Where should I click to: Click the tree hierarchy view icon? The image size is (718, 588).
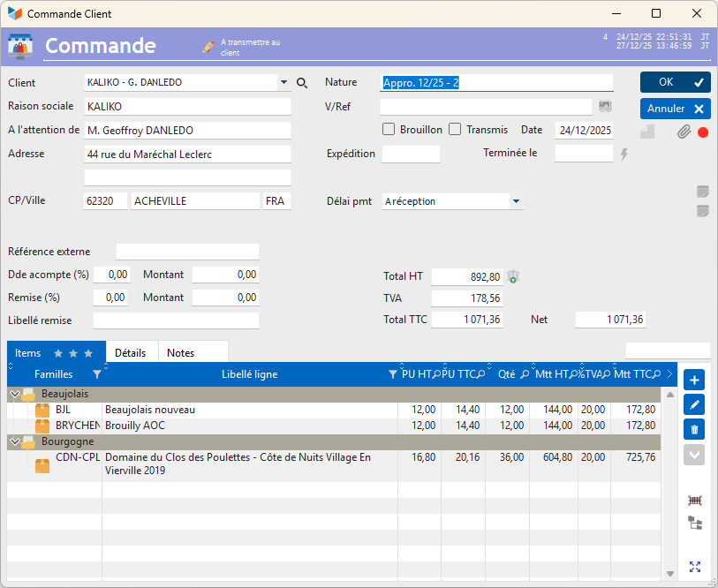coord(695,524)
